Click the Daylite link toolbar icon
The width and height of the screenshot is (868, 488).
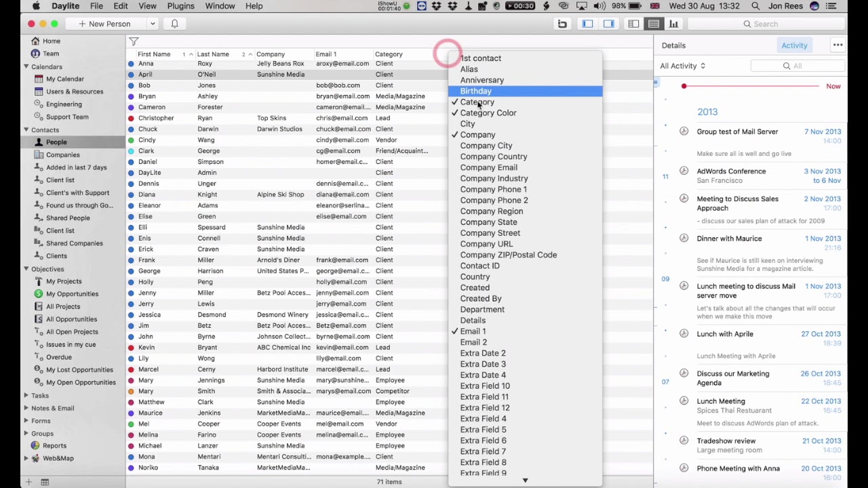click(562, 24)
